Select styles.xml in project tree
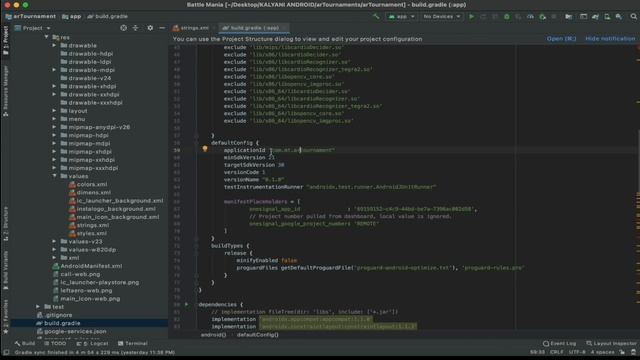Viewport: 640px width, 360px height. click(88, 233)
